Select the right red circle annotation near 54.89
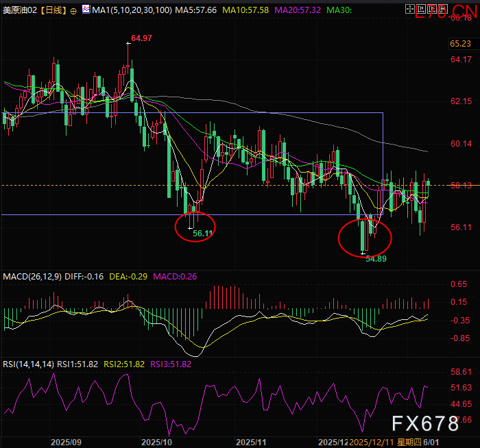 (x=365, y=236)
